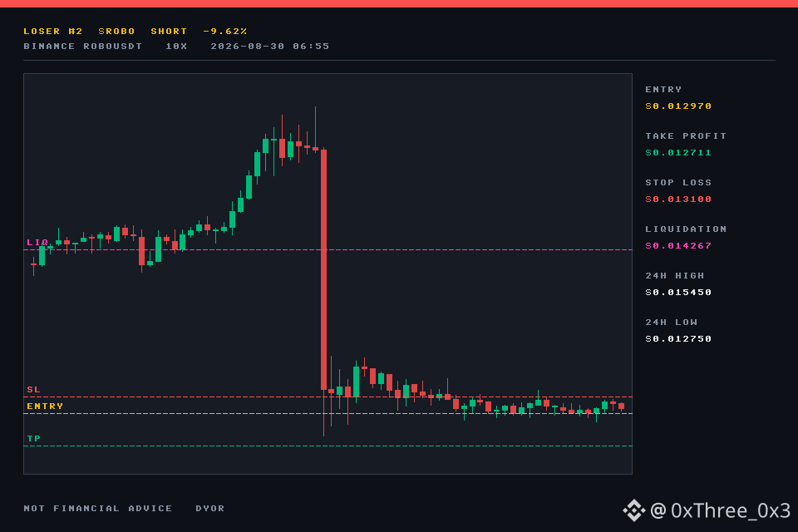The width and height of the screenshot is (798, 532).
Task: Click the TAKE PROFIT heading
Action: click(x=686, y=136)
